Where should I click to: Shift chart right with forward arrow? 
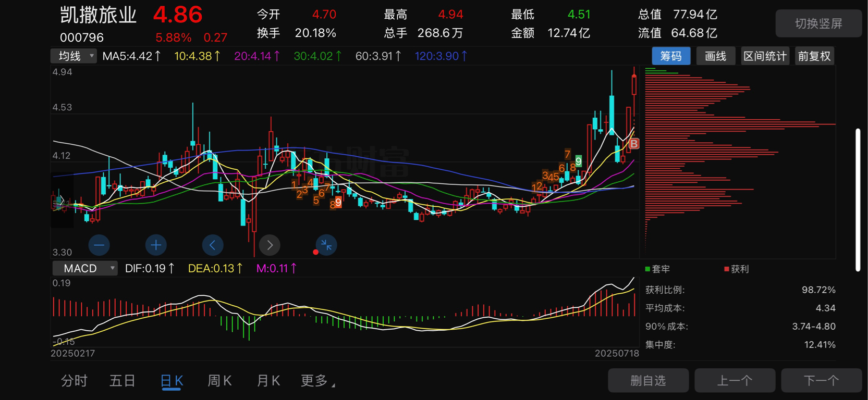270,245
